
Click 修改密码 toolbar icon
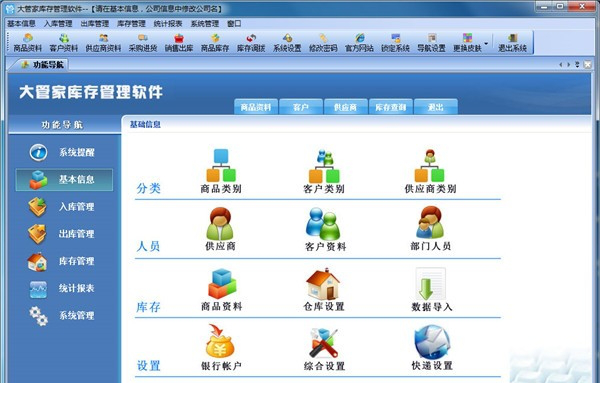tap(323, 42)
